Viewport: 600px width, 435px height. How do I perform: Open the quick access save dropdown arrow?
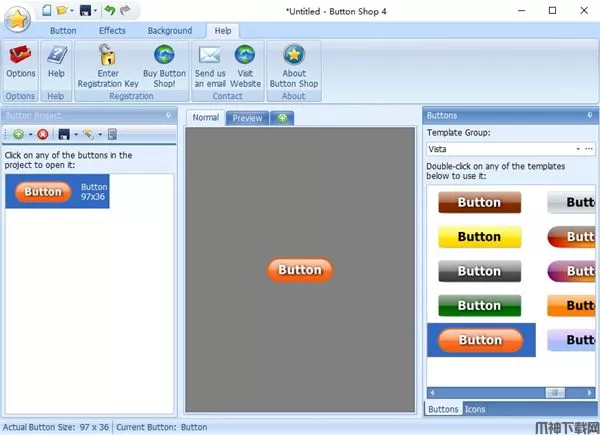tap(95, 11)
